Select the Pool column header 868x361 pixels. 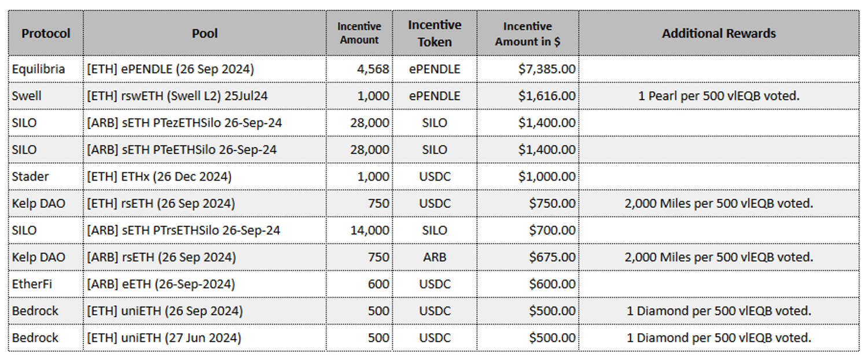click(205, 34)
